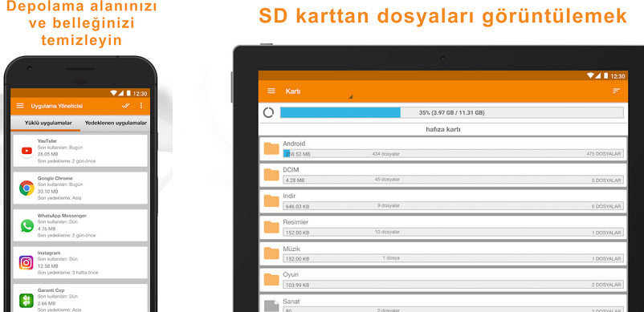Open the Android folder
The height and width of the screenshot is (312, 644).
click(x=442, y=149)
